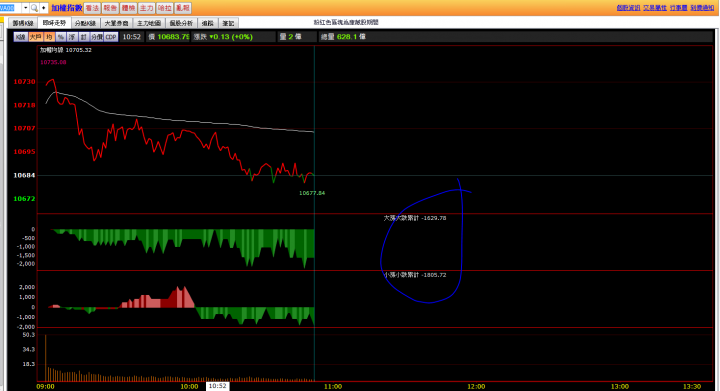Click the green 10672 price axis label
The image size is (720, 391).
tap(24, 199)
